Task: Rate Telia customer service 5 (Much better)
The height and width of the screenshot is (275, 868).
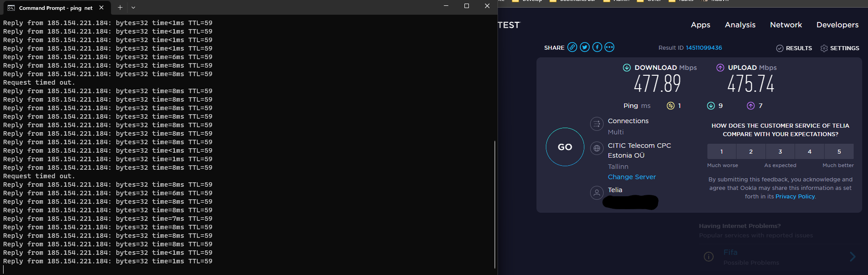Action: [839, 151]
